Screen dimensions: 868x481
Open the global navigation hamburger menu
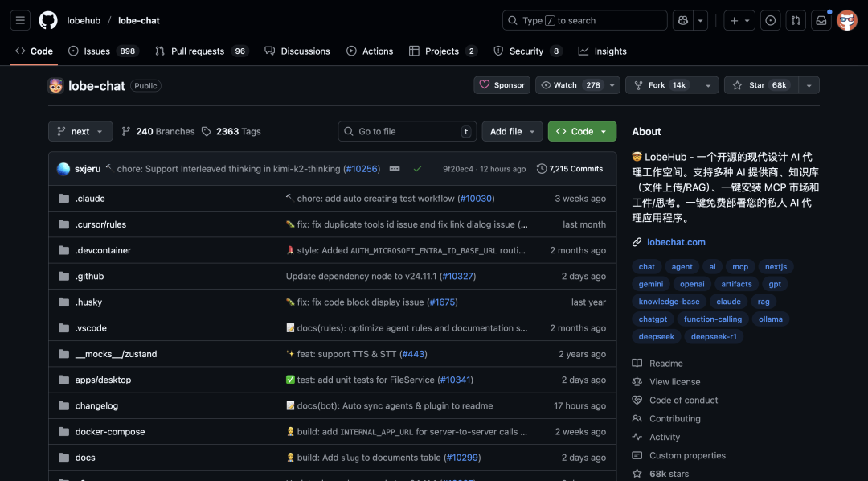(x=20, y=20)
